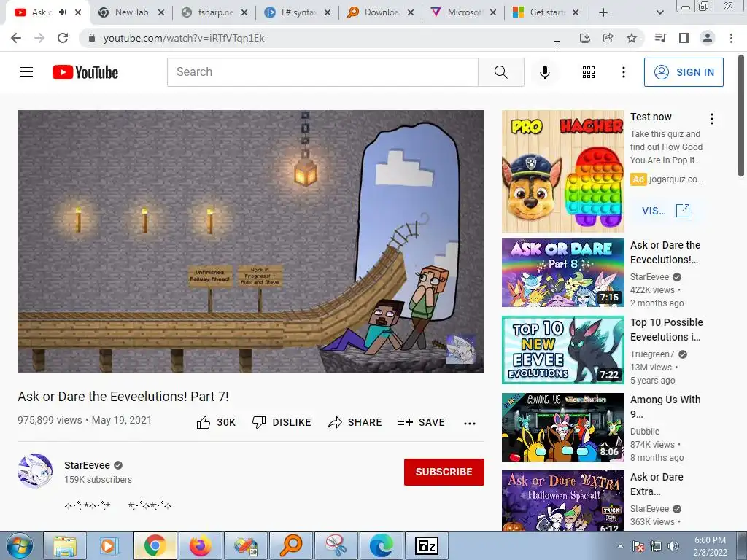Viewport: 747px width, 560px height.
Task: Show hidden tray icons arrow
Action: (x=620, y=546)
